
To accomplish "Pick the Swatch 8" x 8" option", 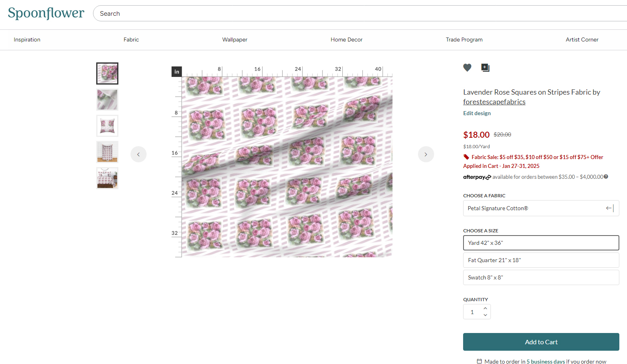I will pos(541,277).
